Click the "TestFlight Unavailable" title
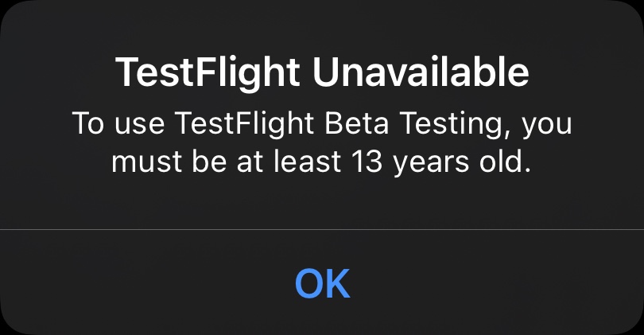The width and height of the screenshot is (644, 335). click(322, 73)
